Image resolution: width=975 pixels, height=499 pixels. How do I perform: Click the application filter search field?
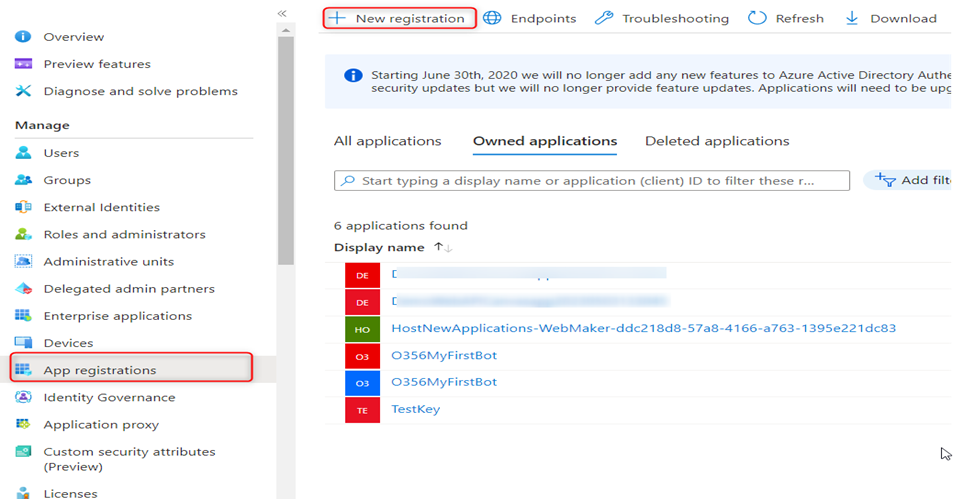click(x=592, y=180)
